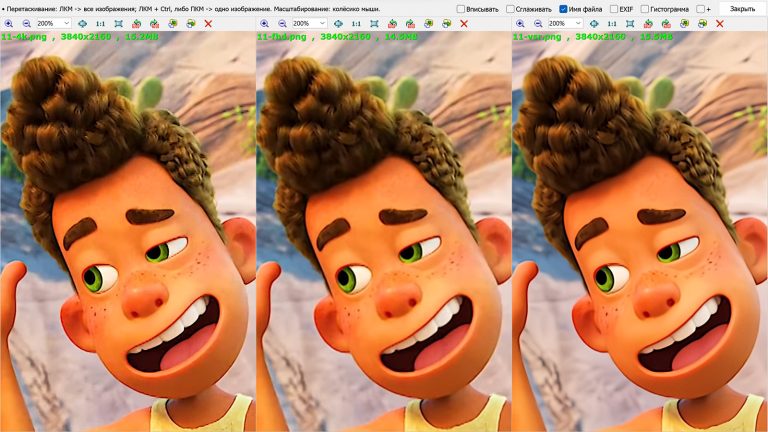Image resolution: width=768 pixels, height=432 pixels.
Task: Open the 200% zoom dropdown for 11-4k.png
Action: click(53, 24)
